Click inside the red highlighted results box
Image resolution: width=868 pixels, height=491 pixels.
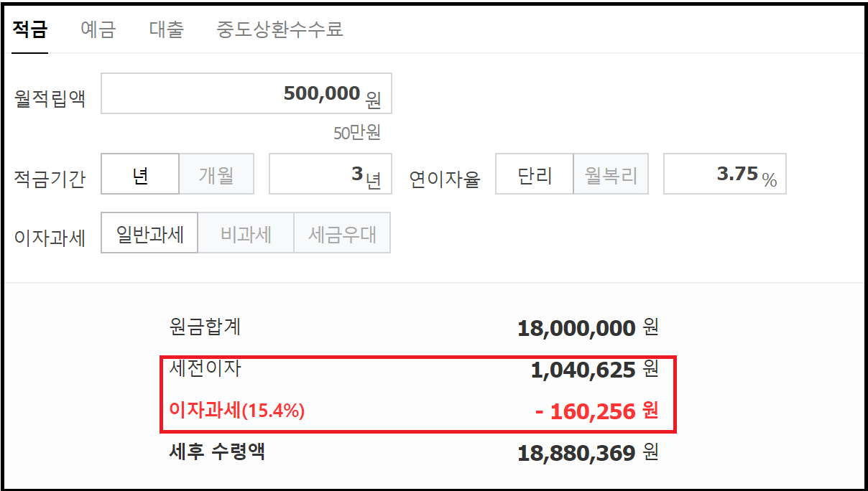pyautogui.click(x=417, y=391)
